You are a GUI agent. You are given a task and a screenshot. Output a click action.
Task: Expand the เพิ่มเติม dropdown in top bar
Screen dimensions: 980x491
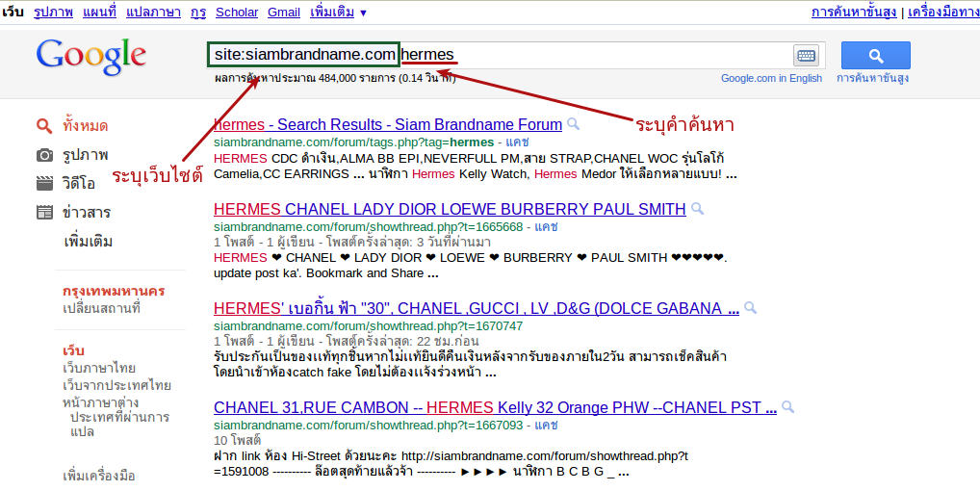pyautogui.click(x=338, y=13)
